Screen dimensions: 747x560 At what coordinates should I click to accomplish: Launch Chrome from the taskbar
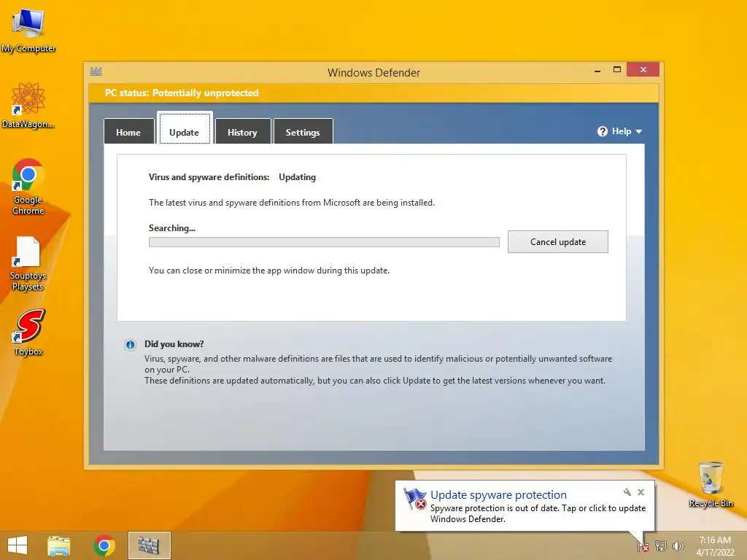[104, 545]
